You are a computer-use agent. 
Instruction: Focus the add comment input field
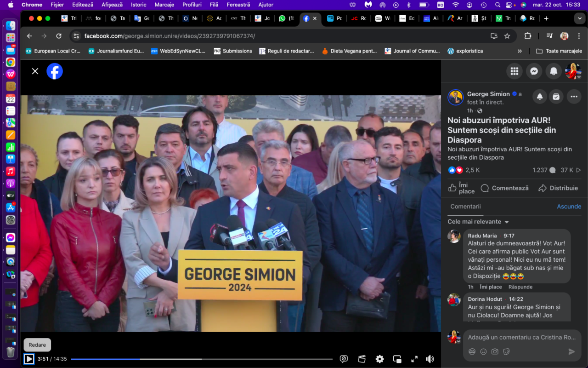522,337
